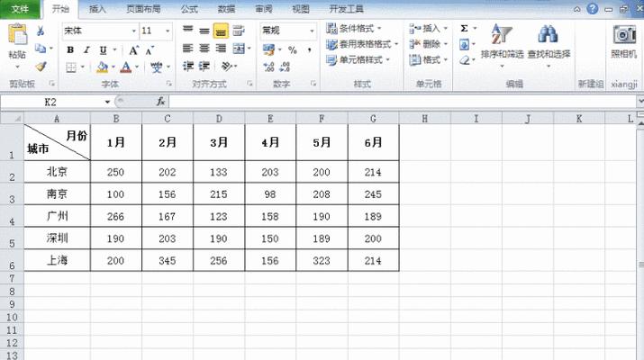
Task: Switch to the 页面布局 tab
Action: pyautogui.click(x=143, y=9)
